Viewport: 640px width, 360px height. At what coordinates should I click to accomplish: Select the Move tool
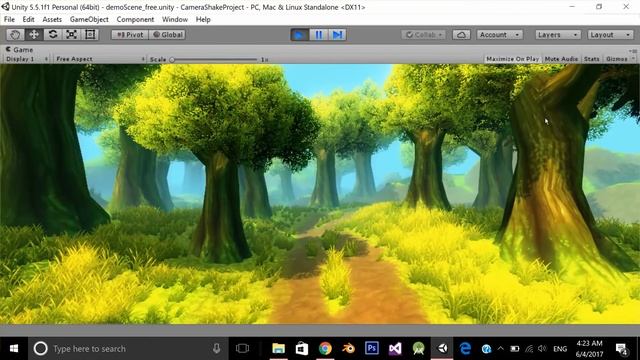(34, 35)
